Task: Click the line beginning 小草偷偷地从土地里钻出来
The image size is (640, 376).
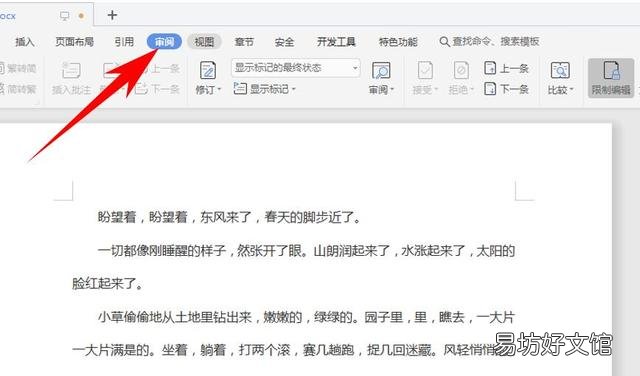Action: point(306,317)
